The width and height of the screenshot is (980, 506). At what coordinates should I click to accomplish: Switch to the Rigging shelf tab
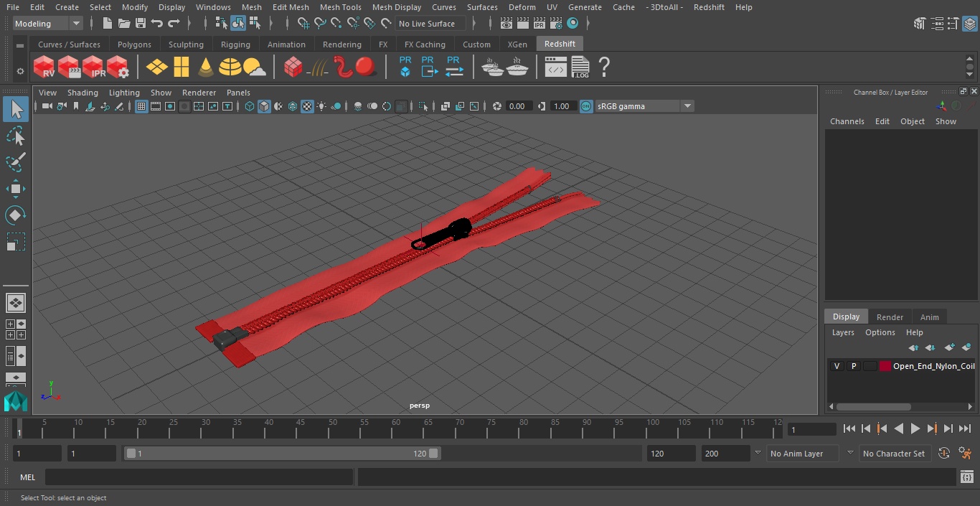coord(235,44)
